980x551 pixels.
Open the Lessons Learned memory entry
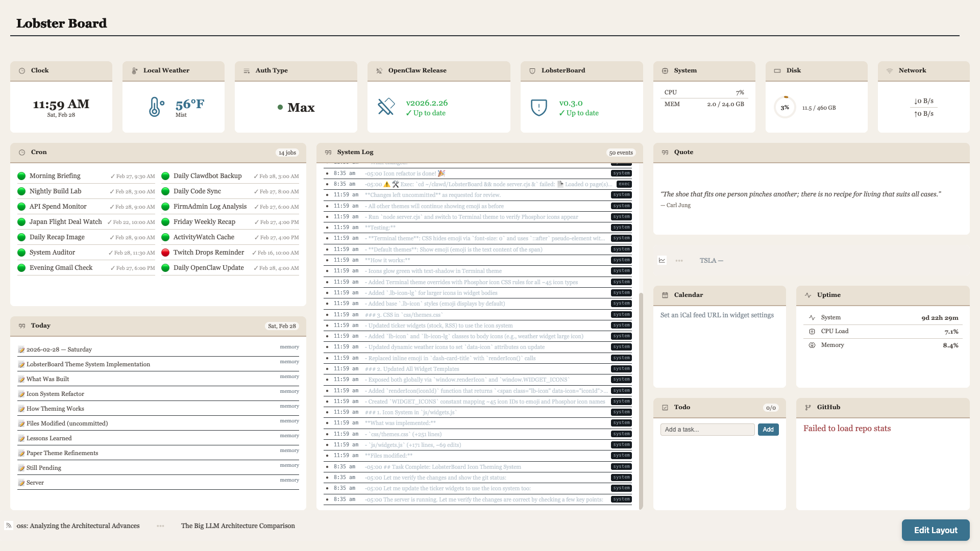pos(49,438)
